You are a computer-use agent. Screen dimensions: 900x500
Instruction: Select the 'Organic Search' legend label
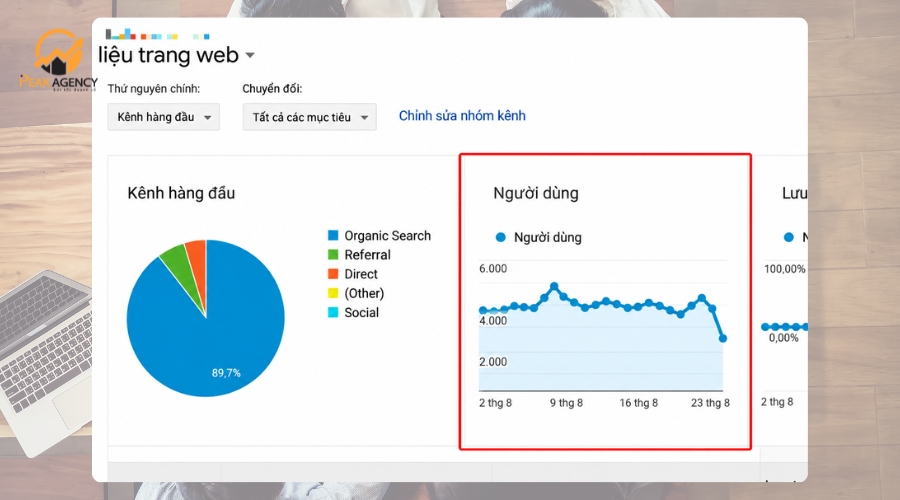pyautogui.click(x=387, y=236)
